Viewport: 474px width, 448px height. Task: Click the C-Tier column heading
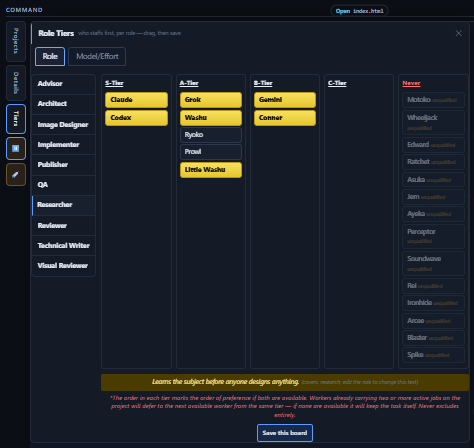click(337, 83)
